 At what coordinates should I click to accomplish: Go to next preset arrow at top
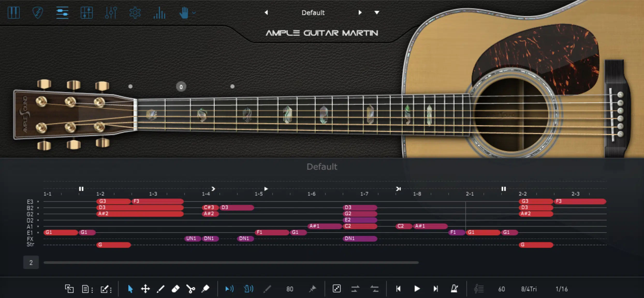click(360, 12)
